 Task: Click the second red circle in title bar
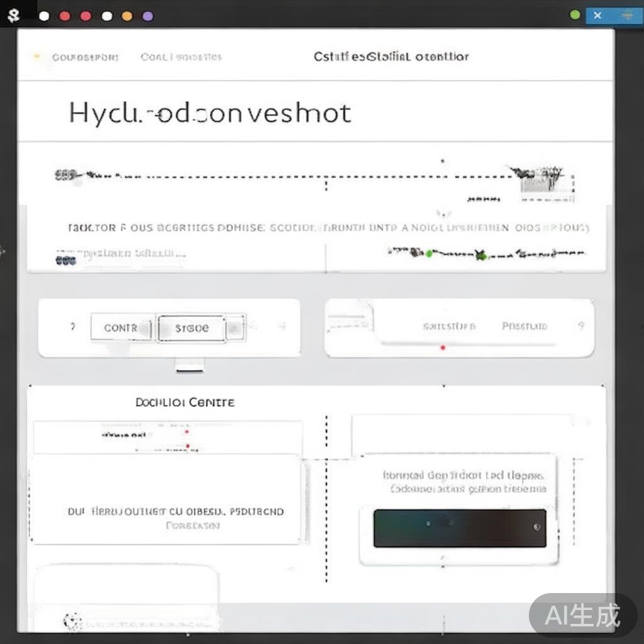coord(86,16)
